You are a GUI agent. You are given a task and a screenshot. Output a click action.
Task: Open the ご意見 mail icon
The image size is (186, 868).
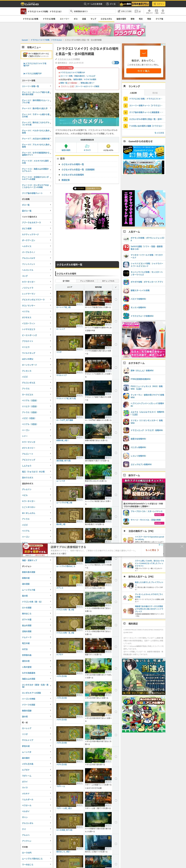(156, 11)
